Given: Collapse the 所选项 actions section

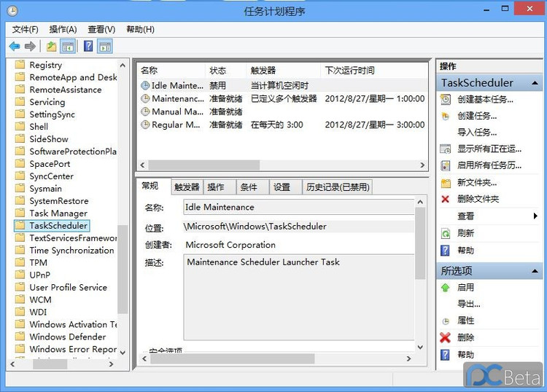Looking at the screenshot, I should point(535,271).
